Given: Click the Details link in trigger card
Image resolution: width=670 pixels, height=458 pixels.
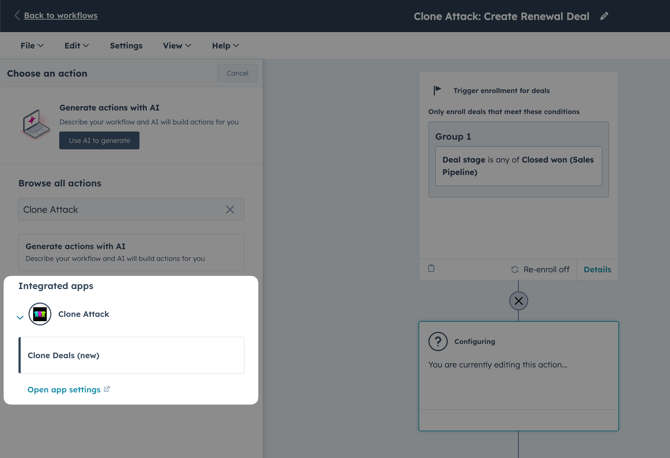Looking at the screenshot, I should (x=597, y=270).
